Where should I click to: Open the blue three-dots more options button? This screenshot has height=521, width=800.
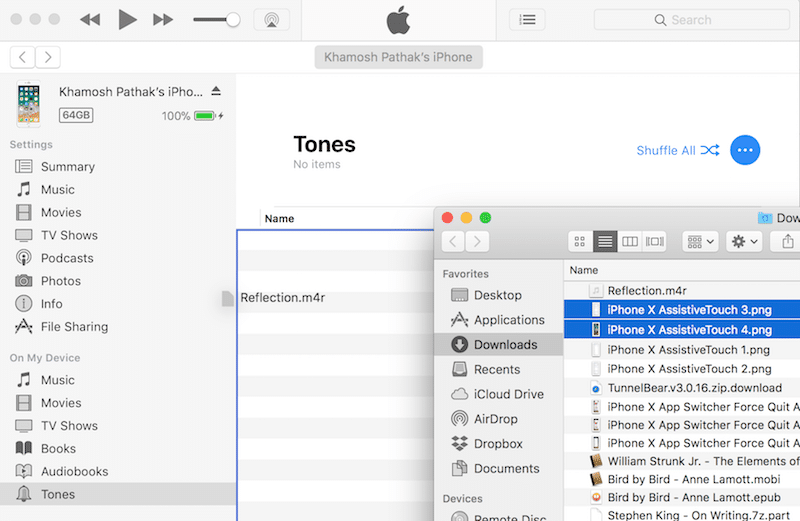coord(745,150)
